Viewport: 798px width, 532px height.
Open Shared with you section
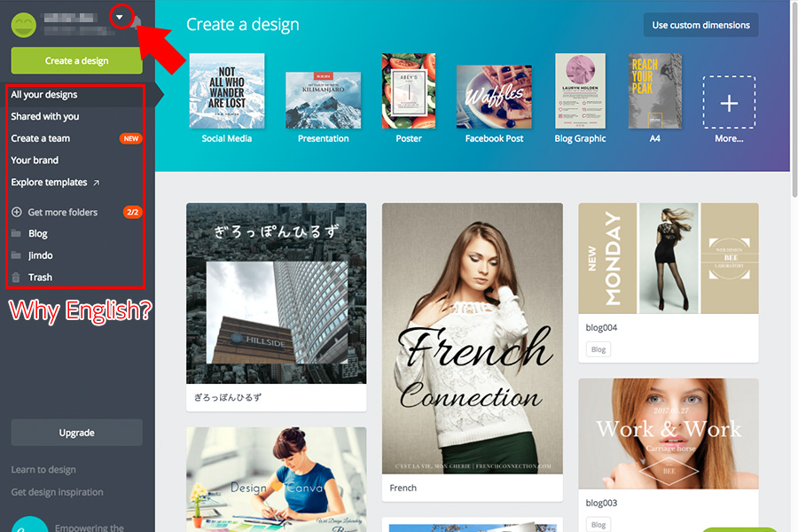[45, 116]
